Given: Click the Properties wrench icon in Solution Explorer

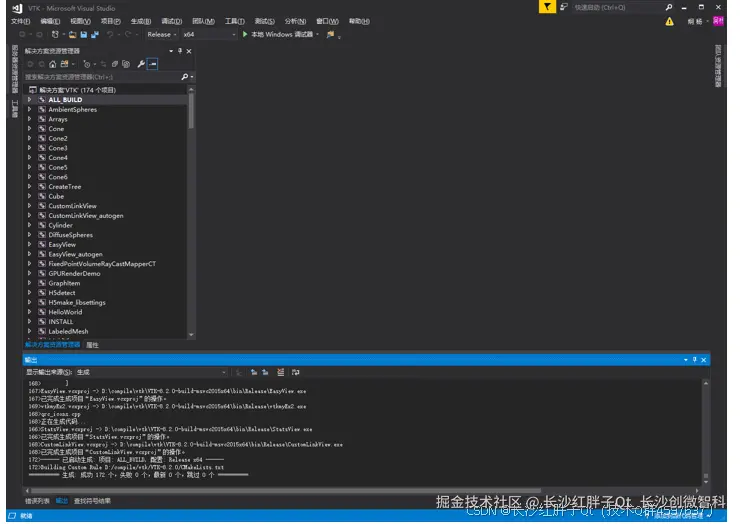Looking at the screenshot, I should (x=141, y=64).
